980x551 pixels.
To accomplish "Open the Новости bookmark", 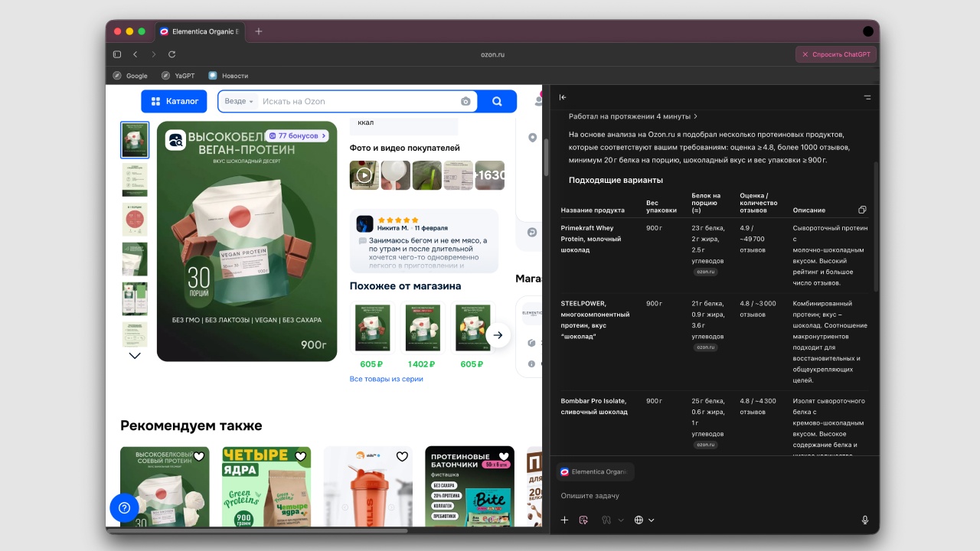I will tap(228, 76).
